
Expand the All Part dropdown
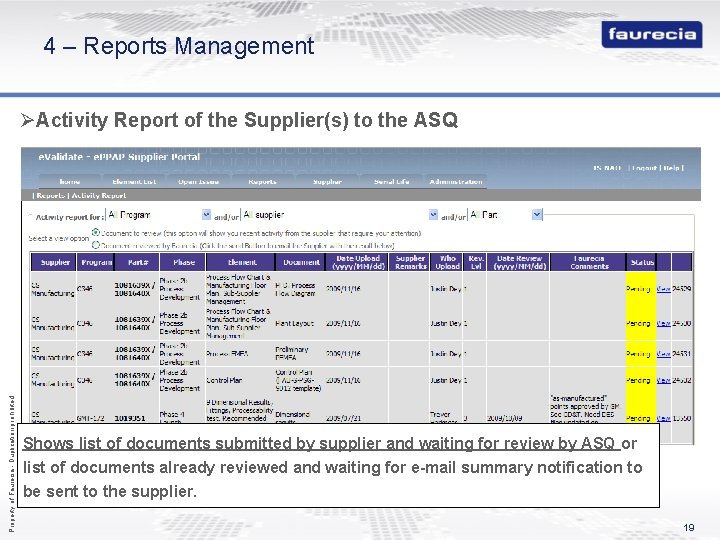[537, 214]
